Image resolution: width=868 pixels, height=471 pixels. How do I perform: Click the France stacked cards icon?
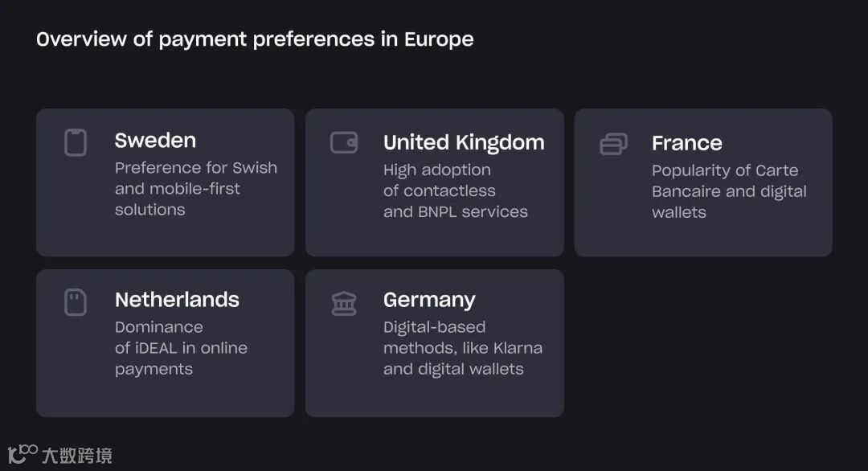(x=613, y=144)
